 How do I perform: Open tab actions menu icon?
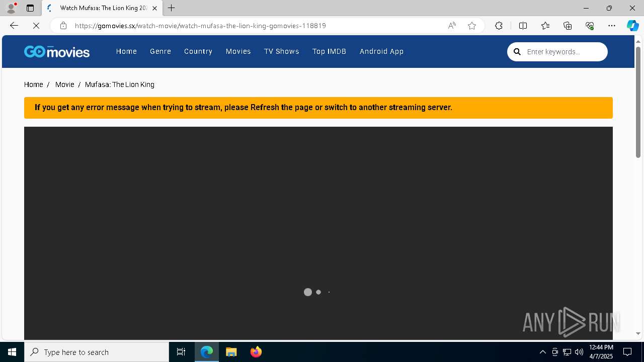(30, 8)
